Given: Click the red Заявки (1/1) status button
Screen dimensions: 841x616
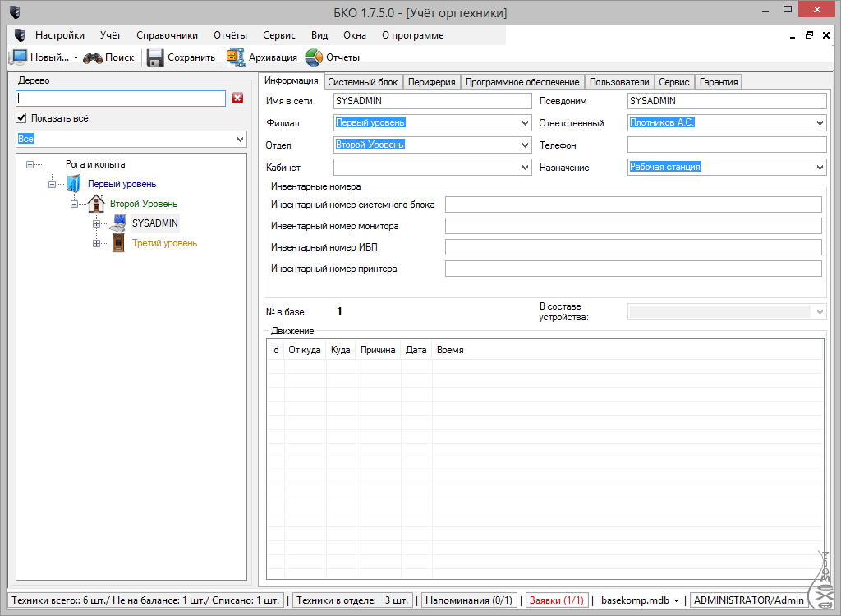Looking at the screenshot, I should [556, 600].
